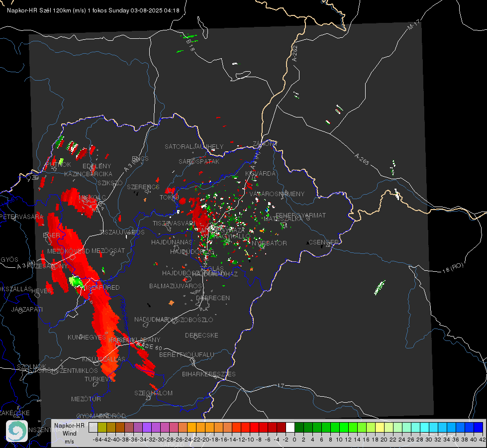Click the KISVÁRDA town label

pyautogui.click(x=260, y=174)
